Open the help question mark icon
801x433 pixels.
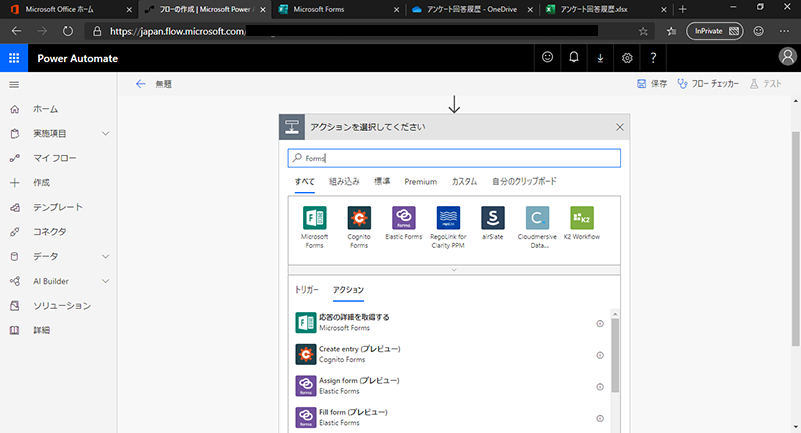tap(653, 58)
